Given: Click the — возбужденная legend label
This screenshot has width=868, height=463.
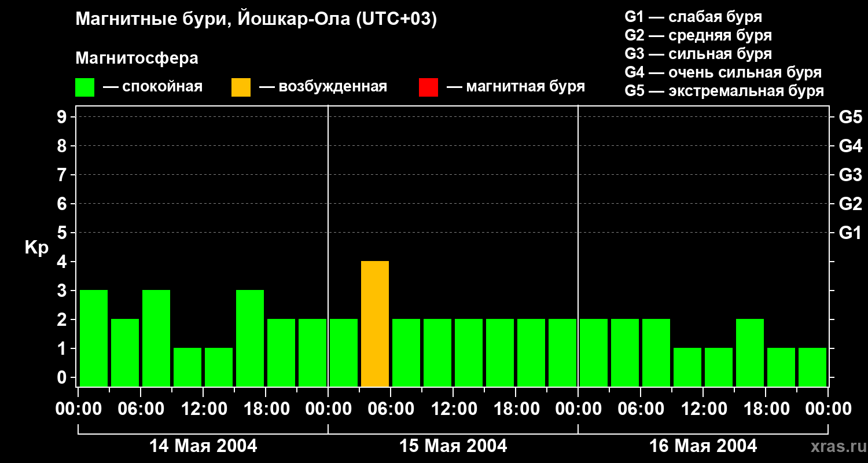Looking at the screenshot, I should pyautogui.click(x=323, y=87).
